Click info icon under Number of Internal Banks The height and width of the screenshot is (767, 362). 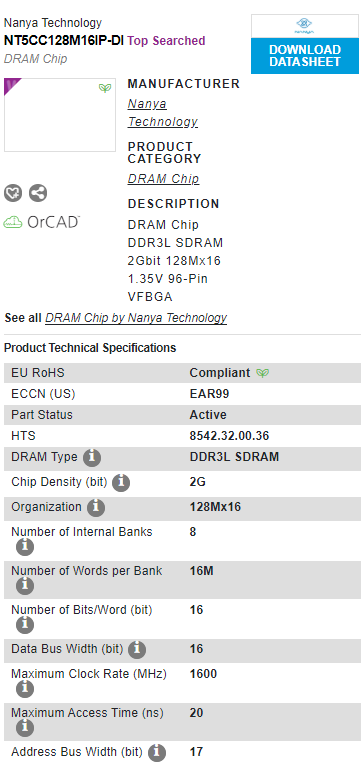(x=25, y=546)
